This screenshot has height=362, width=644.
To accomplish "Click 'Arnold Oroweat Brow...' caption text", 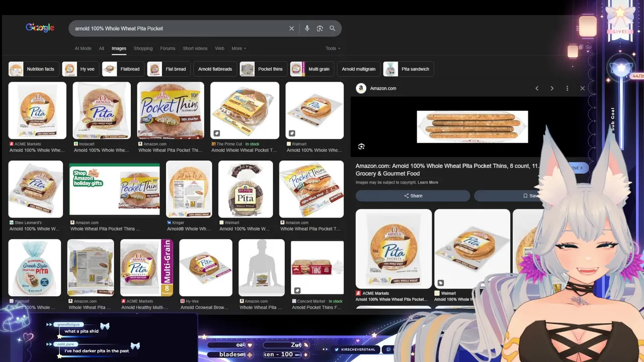I will [204, 307].
